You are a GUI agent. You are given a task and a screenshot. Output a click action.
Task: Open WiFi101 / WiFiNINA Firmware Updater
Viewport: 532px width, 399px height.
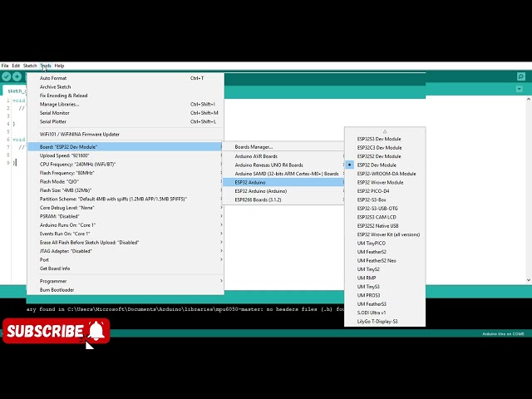click(x=126, y=135)
